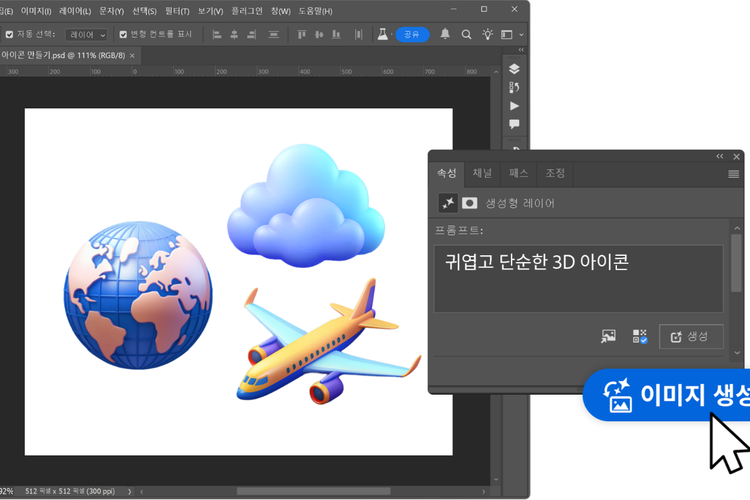
Task: Expand the workspace switcher dropdown arrow
Action: coord(521,35)
